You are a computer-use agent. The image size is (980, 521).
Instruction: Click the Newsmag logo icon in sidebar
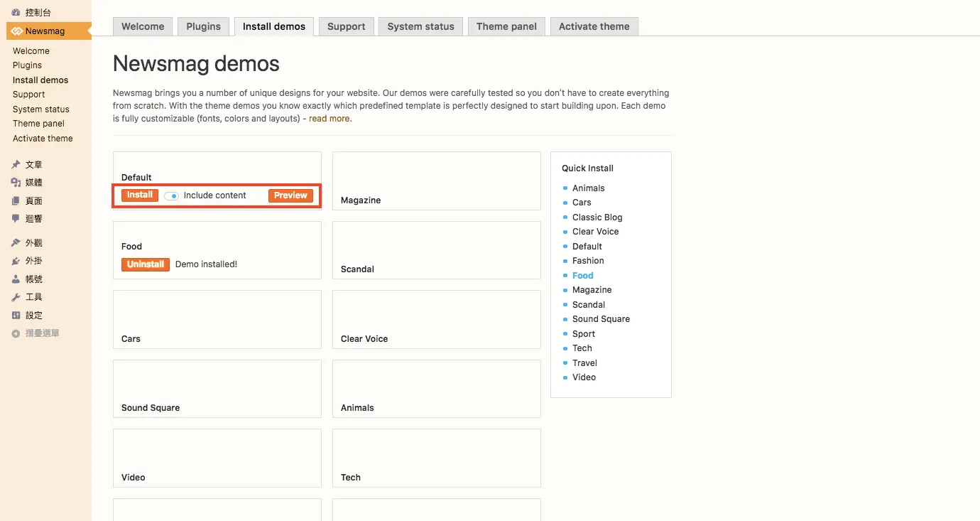tap(16, 31)
